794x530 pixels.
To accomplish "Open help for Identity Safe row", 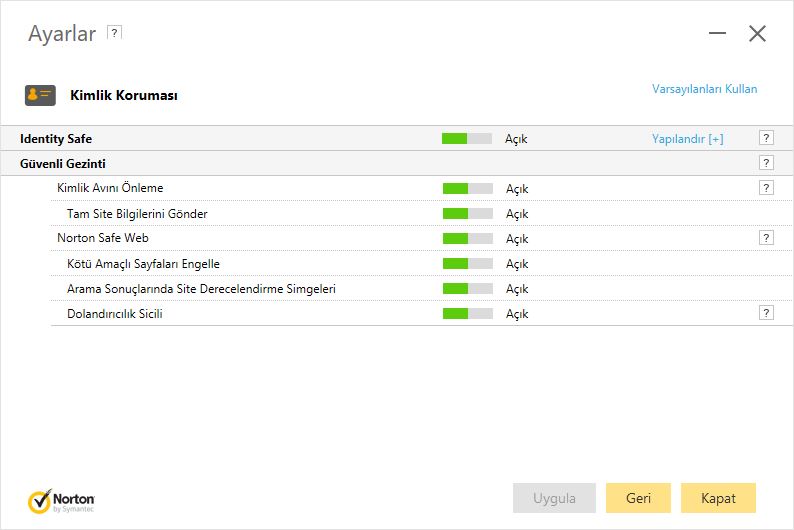I will [766, 138].
